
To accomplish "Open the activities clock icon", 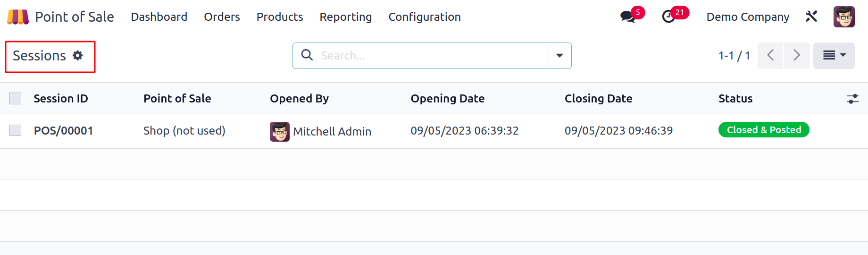I will point(668,17).
